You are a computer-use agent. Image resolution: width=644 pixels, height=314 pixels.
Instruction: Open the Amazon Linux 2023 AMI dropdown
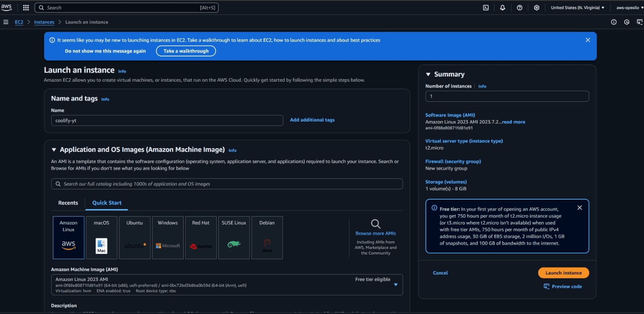point(227,285)
